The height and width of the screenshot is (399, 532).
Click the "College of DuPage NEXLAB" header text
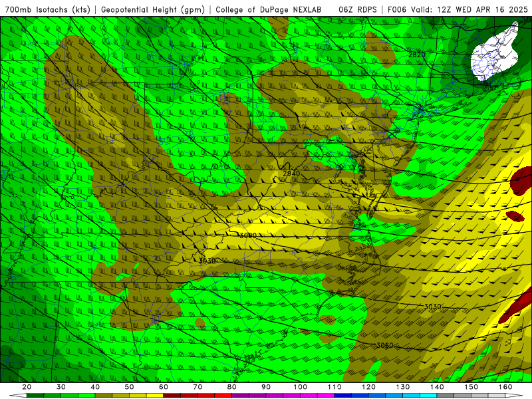[x=269, y=9]
